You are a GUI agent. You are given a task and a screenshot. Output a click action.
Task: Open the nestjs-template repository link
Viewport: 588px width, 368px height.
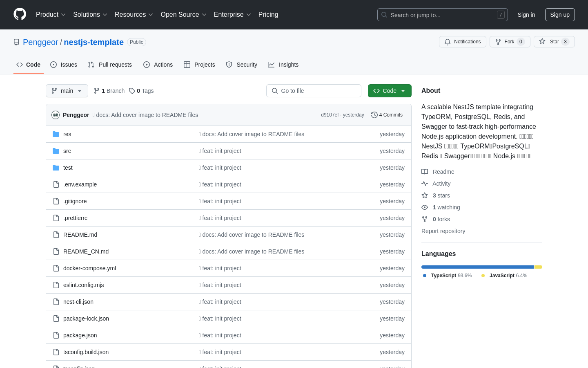(94, 42)
